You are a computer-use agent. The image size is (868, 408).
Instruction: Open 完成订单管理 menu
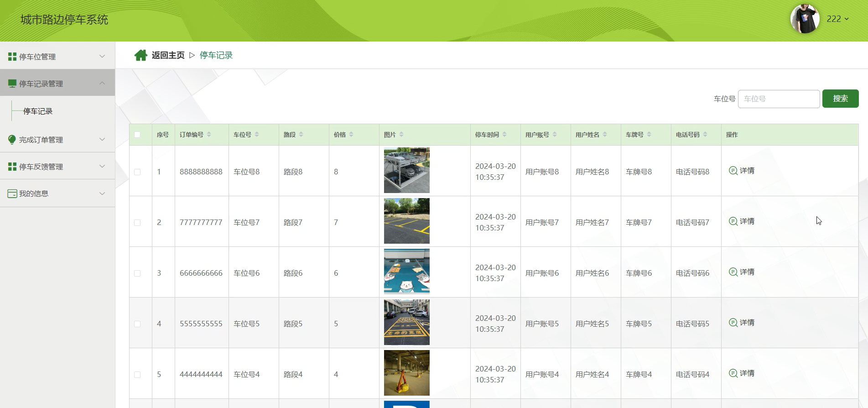click(x=57, y=139)
